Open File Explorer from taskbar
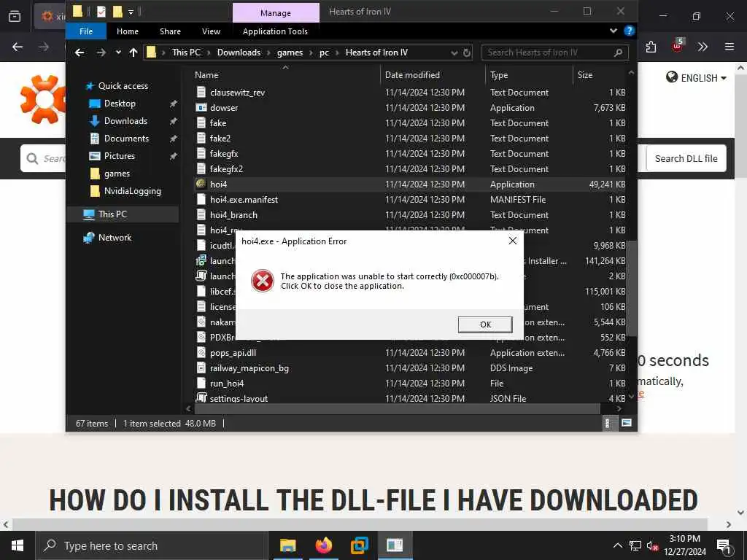 (287, 545)
